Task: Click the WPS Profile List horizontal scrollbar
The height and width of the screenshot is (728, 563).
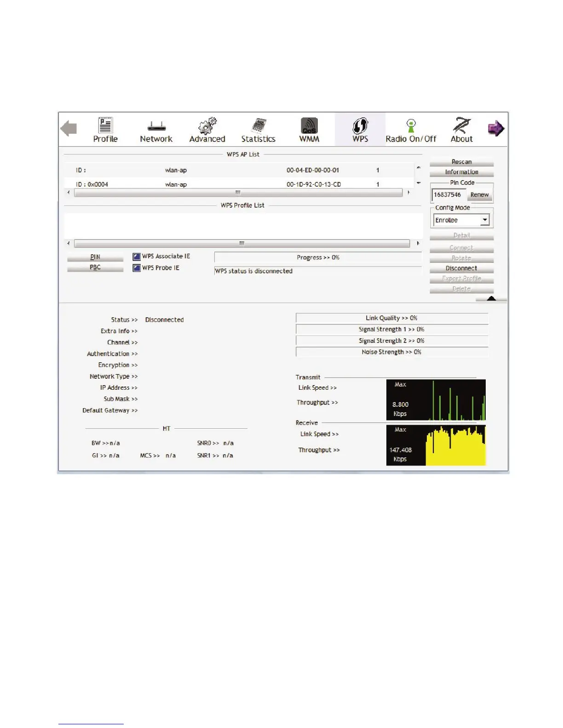Action: pos(241,243)
